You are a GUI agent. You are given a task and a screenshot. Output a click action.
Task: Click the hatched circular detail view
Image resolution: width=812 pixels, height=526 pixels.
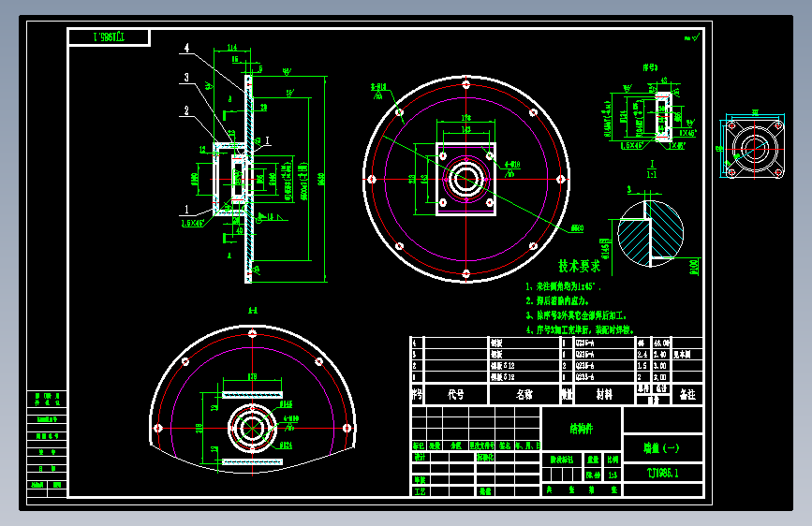[651, 233]
